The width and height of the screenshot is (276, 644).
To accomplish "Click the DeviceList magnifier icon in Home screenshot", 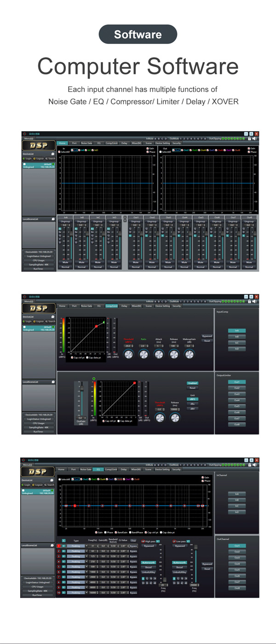I will [53, 154].
